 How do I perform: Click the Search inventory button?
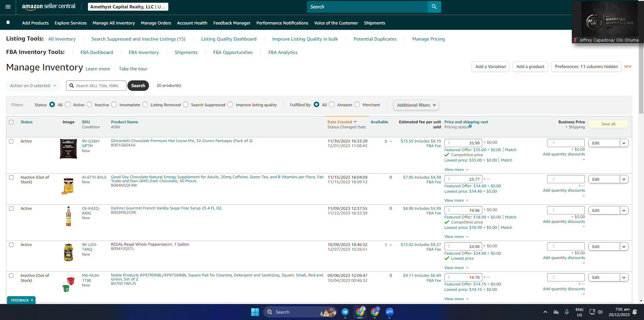pos(138,85)
